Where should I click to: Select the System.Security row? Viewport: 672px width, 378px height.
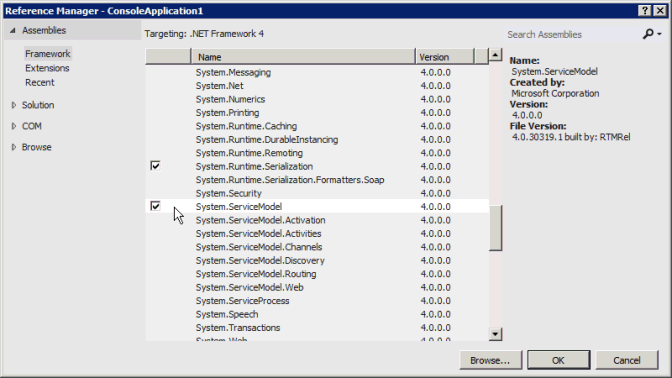[x=317, y=193]
